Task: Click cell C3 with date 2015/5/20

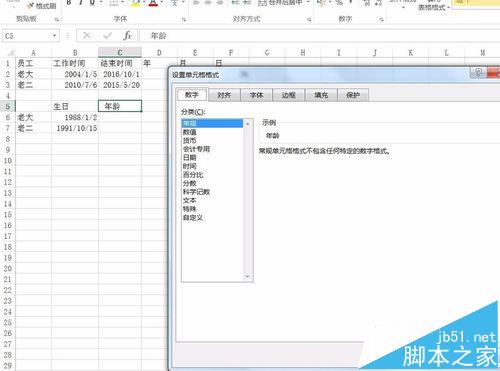Action: 120,85
